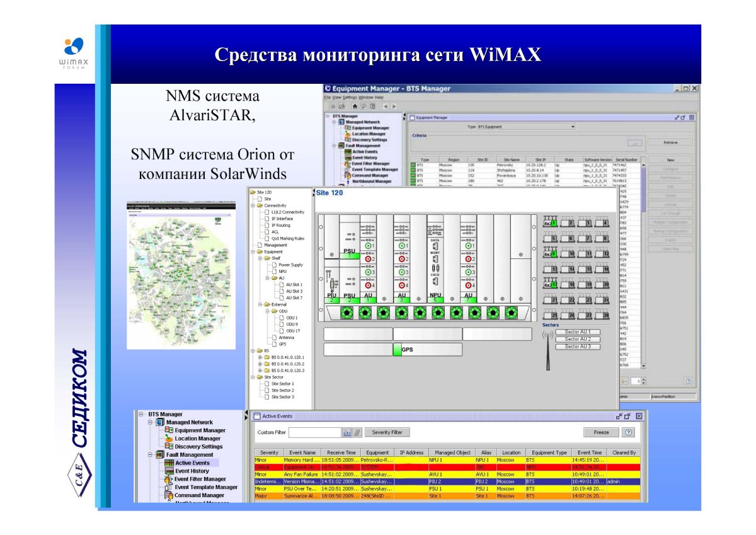Open Location Manager in the lower tree
756x535 pixels.
tap(197, 439)
